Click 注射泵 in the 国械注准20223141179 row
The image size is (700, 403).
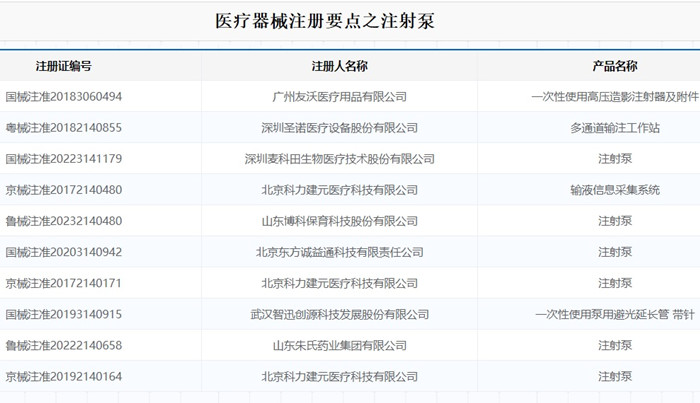coord(615,159)
